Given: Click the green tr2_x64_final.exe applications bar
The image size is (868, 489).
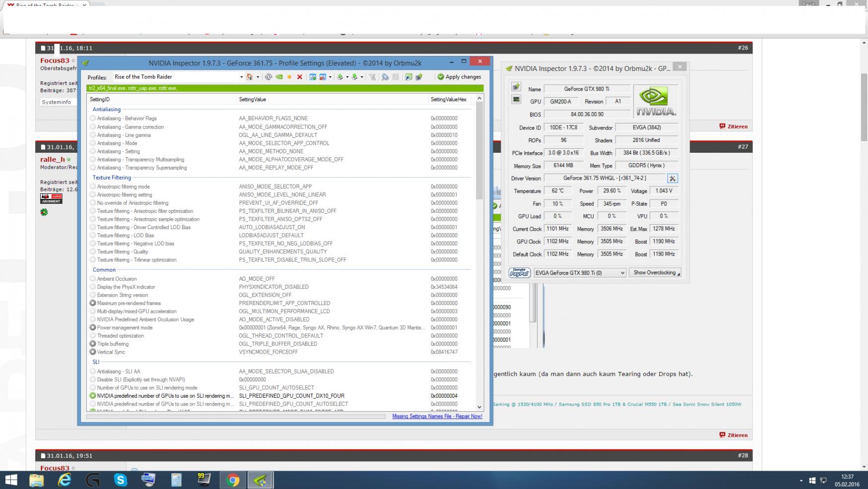Looking at the screenshot, I should [285, 88].
